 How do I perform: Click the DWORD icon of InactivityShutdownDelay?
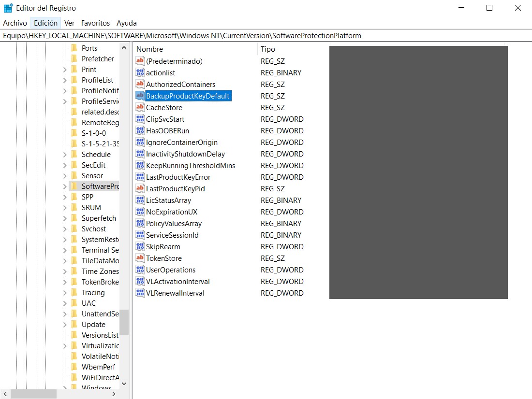coord(140,154)
